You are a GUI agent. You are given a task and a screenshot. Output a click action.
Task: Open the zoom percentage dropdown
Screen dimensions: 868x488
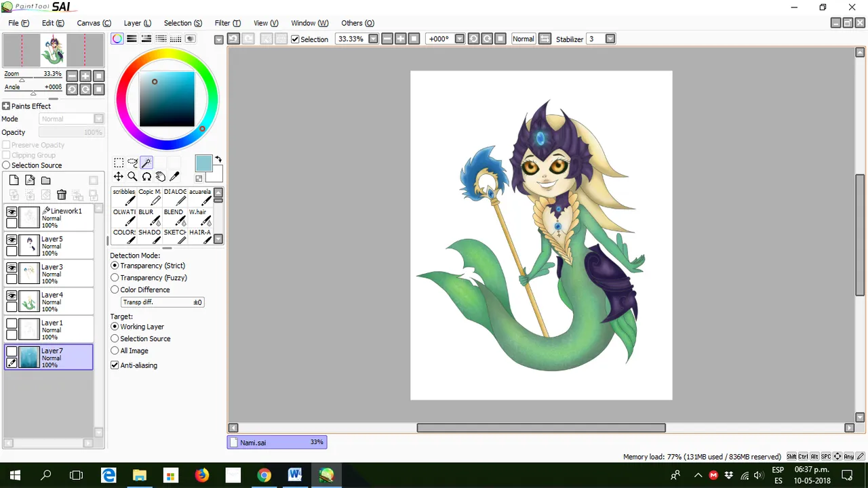tap(373, 39)
